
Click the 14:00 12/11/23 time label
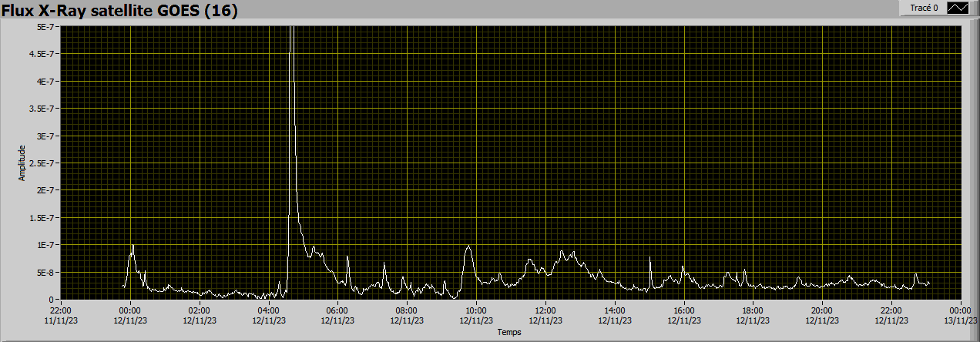(615, 315)
